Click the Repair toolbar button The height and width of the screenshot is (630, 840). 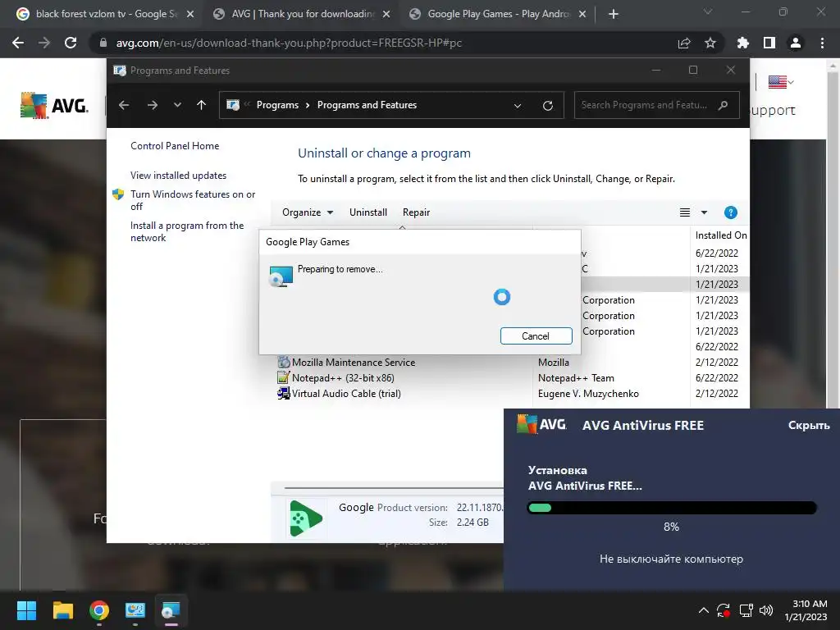point(416,212)
